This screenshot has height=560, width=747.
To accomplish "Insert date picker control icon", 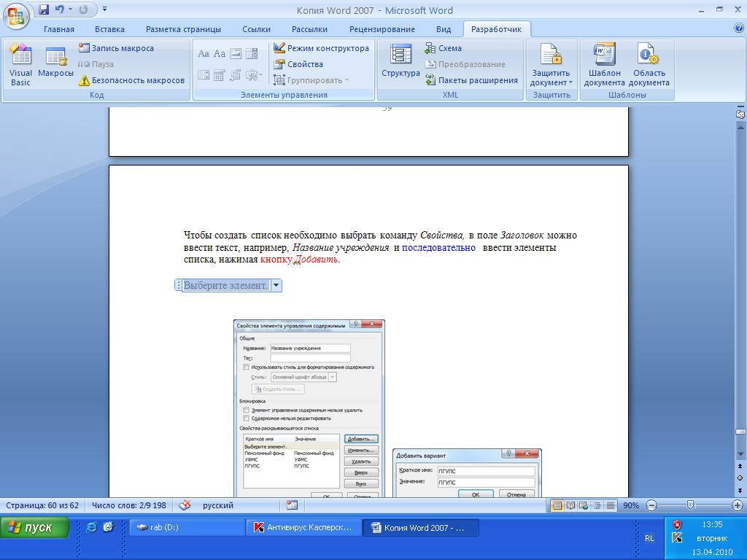I will click(220, 75).
